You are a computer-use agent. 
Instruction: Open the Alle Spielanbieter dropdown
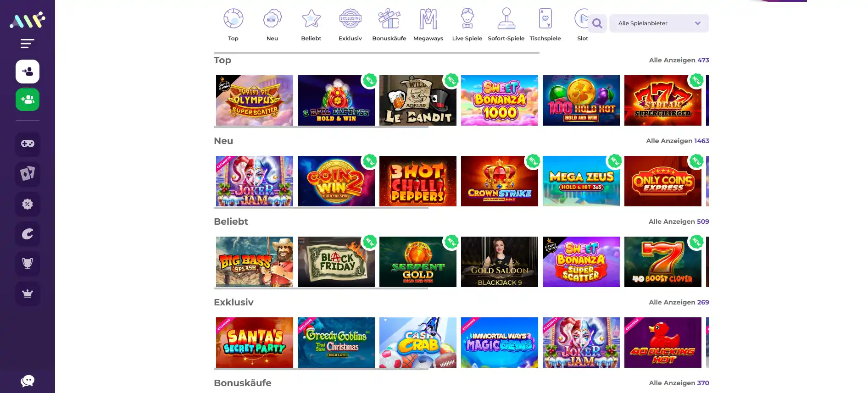tap(659, 23)
